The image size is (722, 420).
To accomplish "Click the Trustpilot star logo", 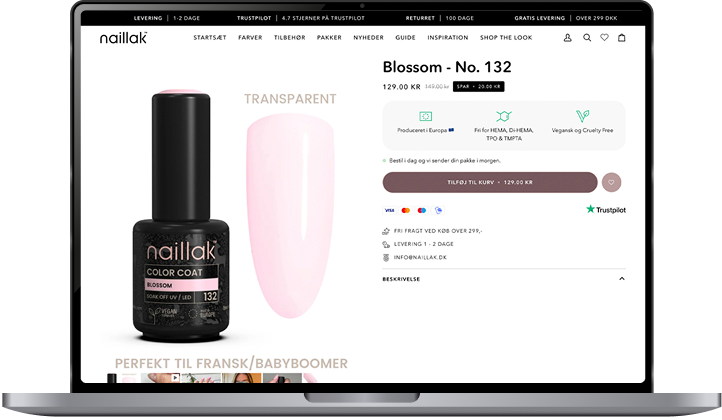I will click(606, 210).
